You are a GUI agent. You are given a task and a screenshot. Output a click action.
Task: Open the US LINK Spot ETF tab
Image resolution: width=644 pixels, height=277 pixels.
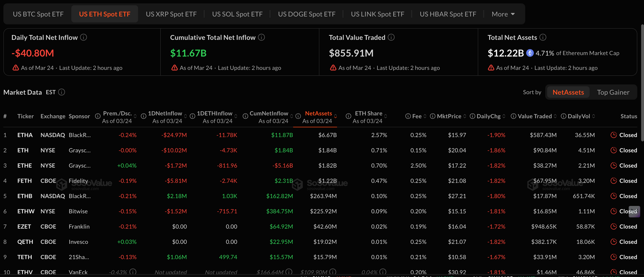(x=378, y=14)
